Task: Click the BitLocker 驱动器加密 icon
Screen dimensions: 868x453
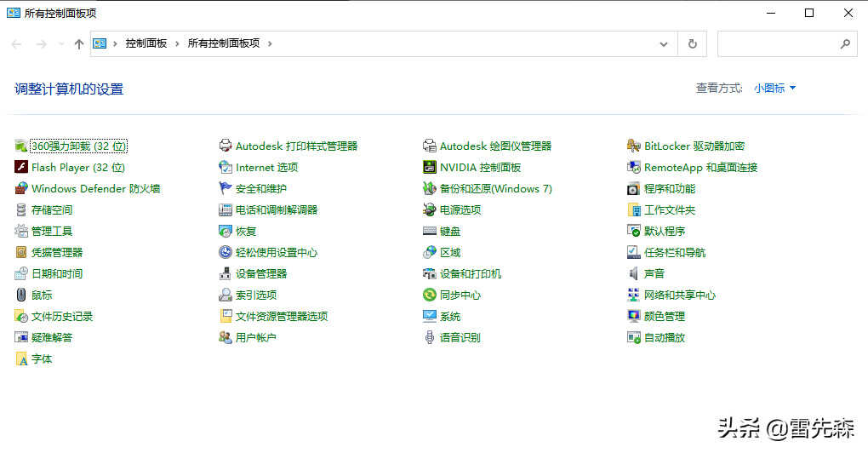Action: coord(634,146)
